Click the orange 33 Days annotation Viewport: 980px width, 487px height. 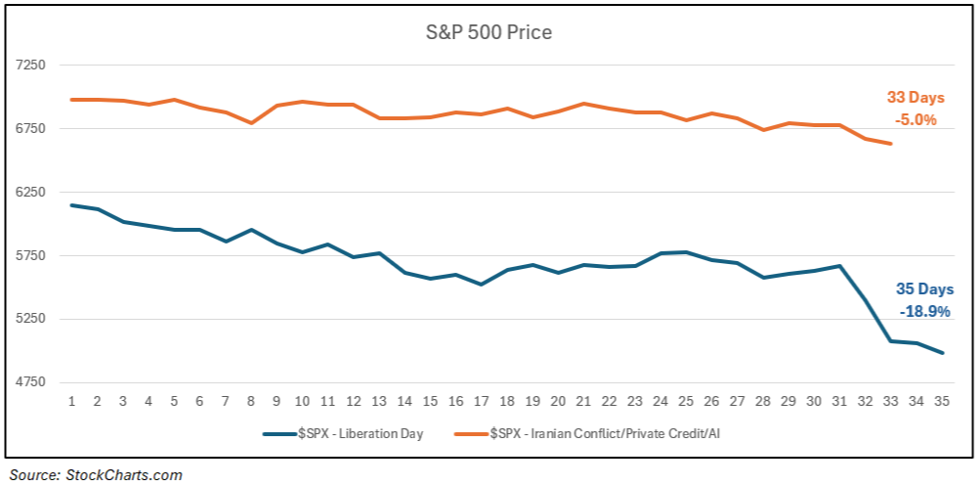point(914,98)
